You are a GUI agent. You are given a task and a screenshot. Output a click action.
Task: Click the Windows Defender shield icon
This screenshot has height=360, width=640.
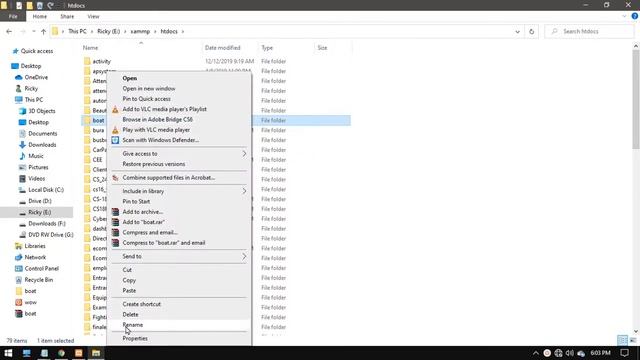pos(115,140)
